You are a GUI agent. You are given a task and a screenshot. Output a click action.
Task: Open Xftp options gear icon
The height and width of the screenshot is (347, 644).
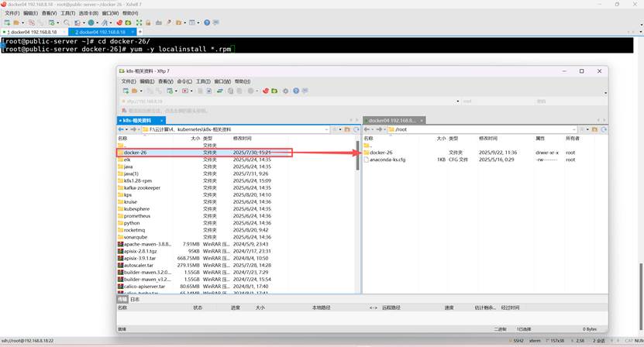point(285,91)
